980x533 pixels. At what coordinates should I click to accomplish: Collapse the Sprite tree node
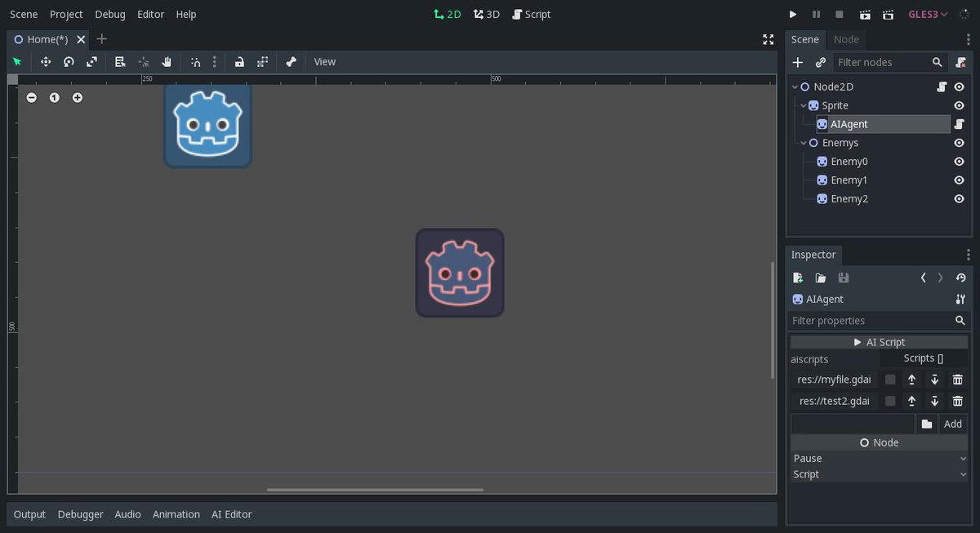click(804, 105)
